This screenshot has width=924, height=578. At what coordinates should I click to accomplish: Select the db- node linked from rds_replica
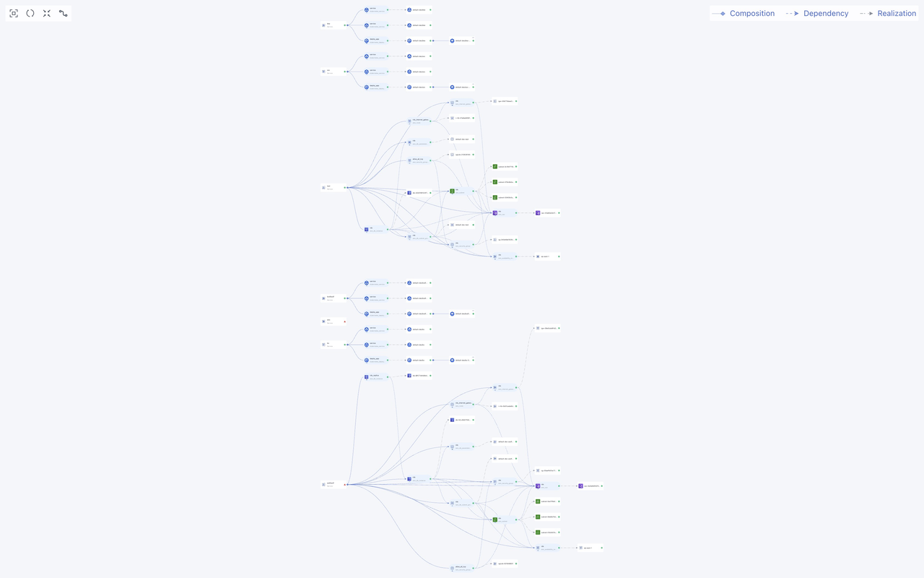coord(419,376)
